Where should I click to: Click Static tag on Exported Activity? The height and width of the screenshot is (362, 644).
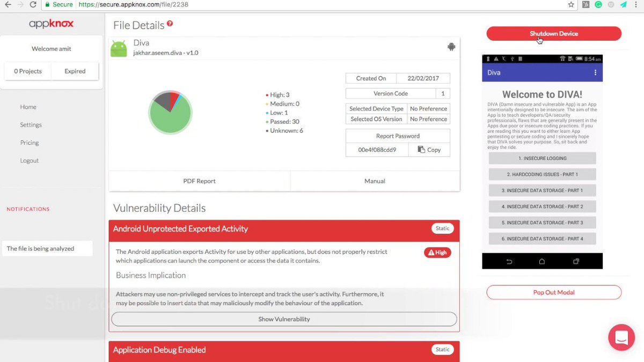pos(443,228)
